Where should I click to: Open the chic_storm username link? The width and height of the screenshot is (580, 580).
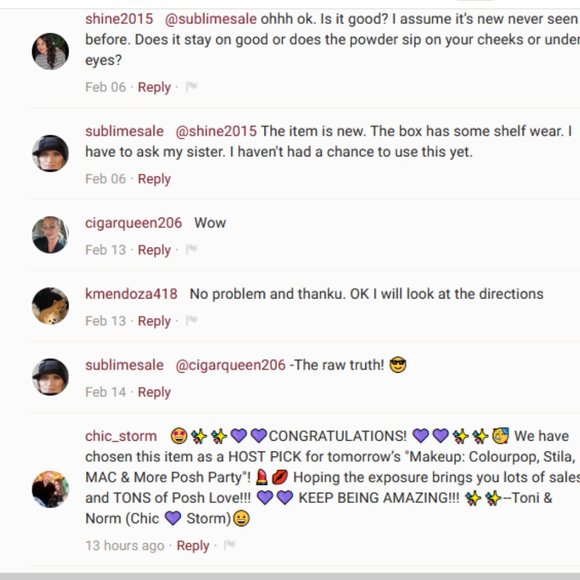click(x=121, y=436)
